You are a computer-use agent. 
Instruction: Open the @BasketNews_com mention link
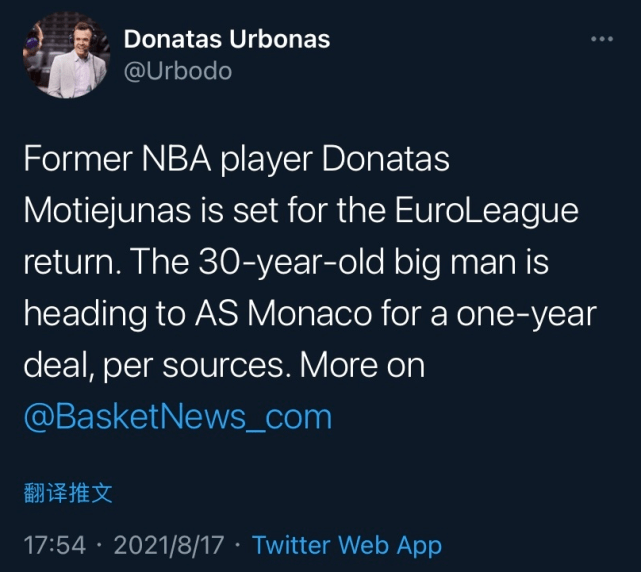coord(177,416)
